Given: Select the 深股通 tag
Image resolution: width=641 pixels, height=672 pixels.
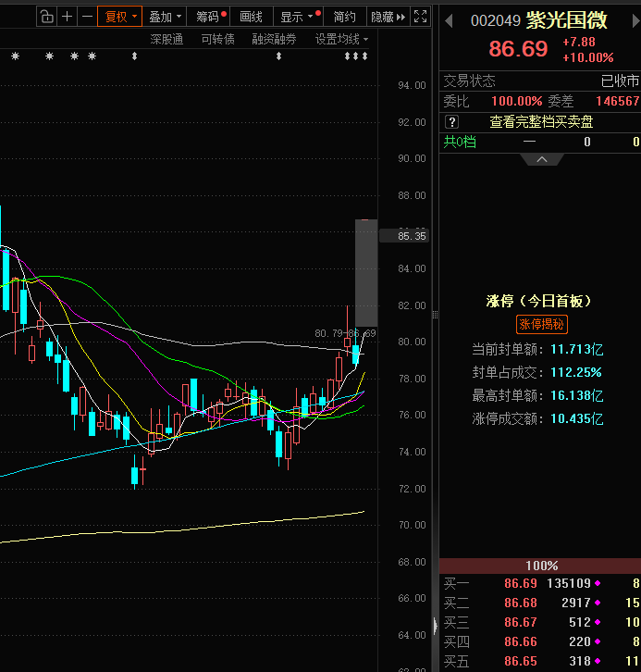Looking at the screenshot, I should click(166, 40).
